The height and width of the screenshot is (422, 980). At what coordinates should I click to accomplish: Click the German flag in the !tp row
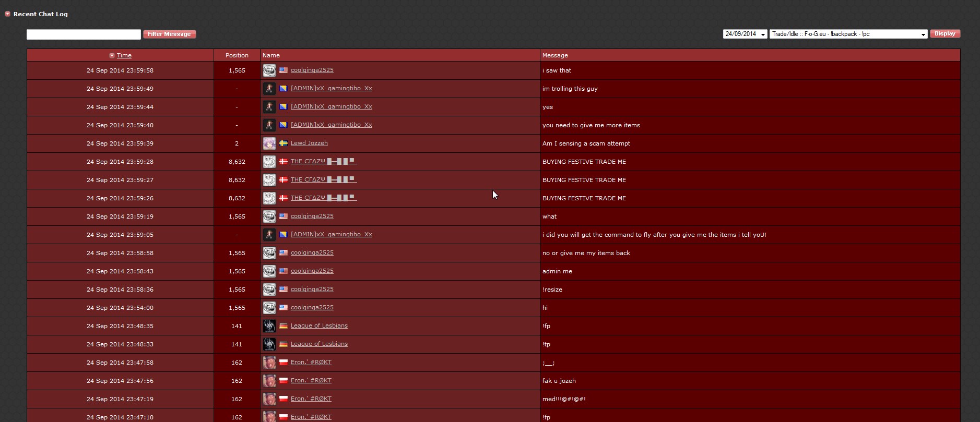[x=284, y=344]
